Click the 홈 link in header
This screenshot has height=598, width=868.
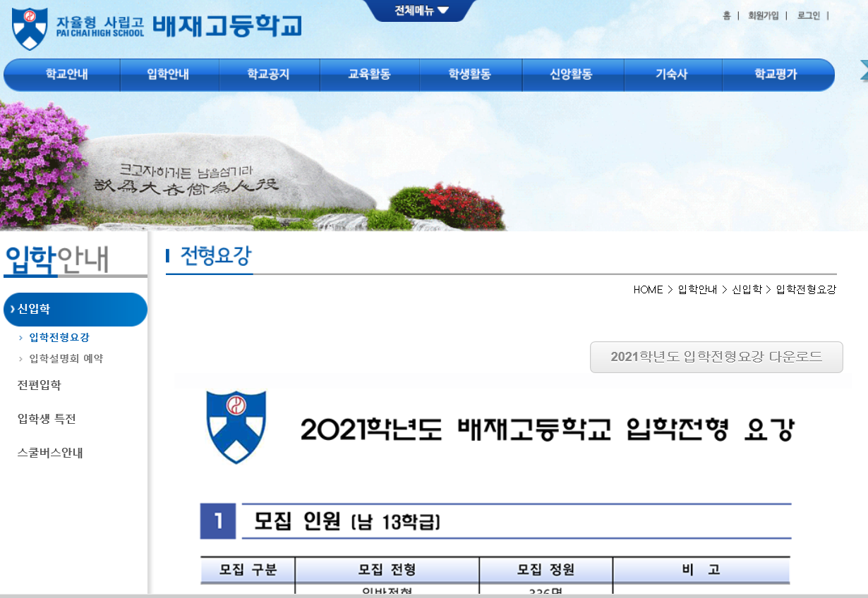[x=726, y=16]
